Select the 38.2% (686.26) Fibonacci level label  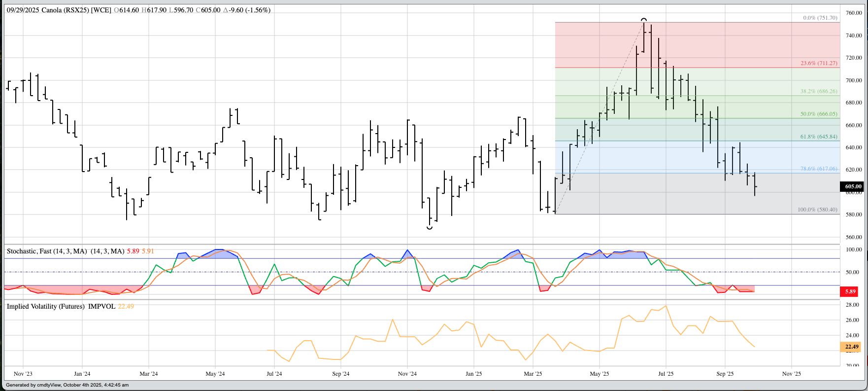point(818,91)
